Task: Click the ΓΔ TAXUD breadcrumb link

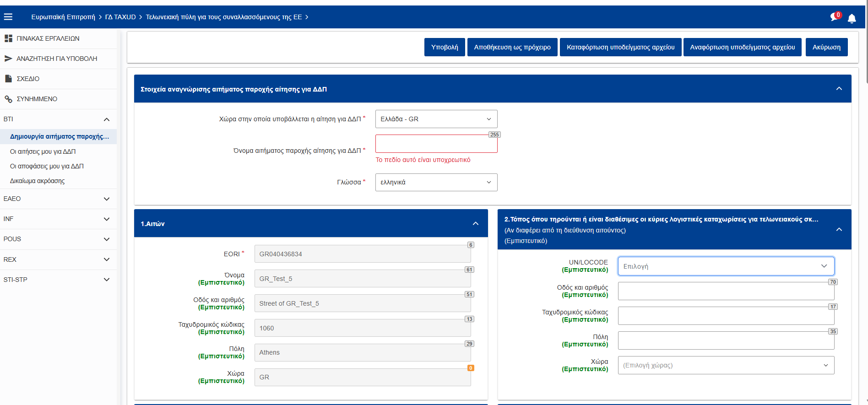Action: coord(120,17)
